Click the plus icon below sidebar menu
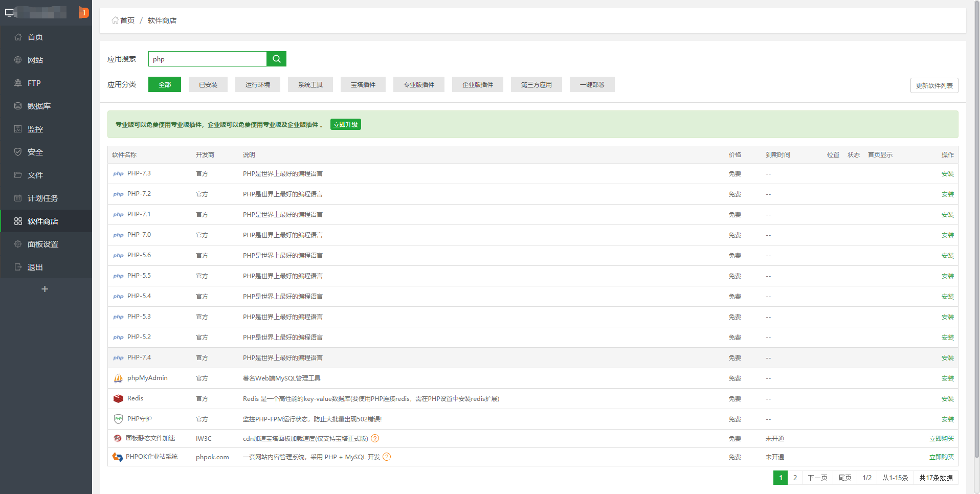980x494 pixels. pos(45,289)
